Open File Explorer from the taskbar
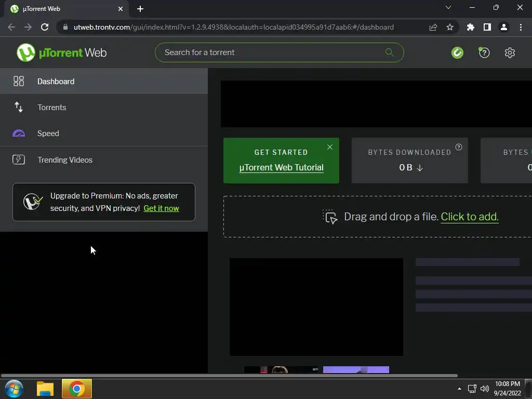The height and width of the screenshot is (399, 532). (x=45, y=389)
